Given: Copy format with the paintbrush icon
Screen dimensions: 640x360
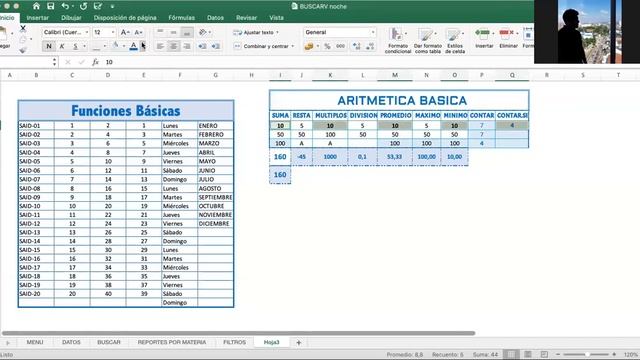Looking at the screenshot, I should [x=23, y=50].
